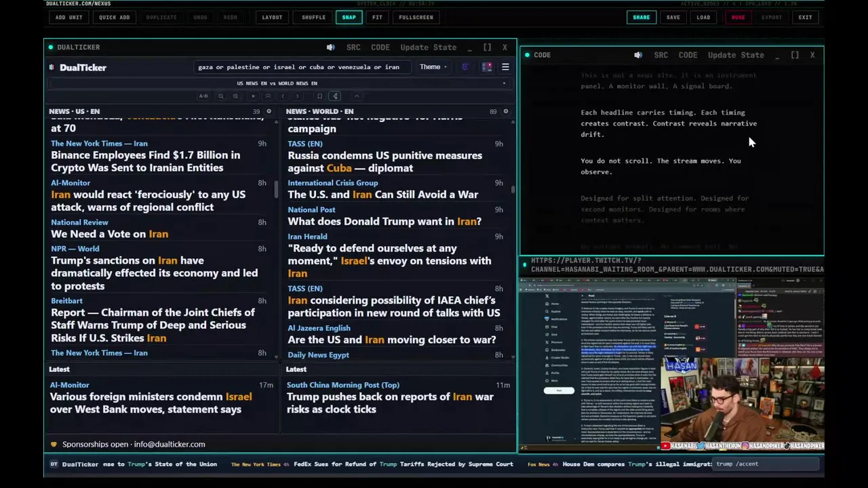Open 'Russia condemns US punitive measures' headline
The height and width of the screenshot is (488, 868).
pyautogui.click(x=384, y=162)
